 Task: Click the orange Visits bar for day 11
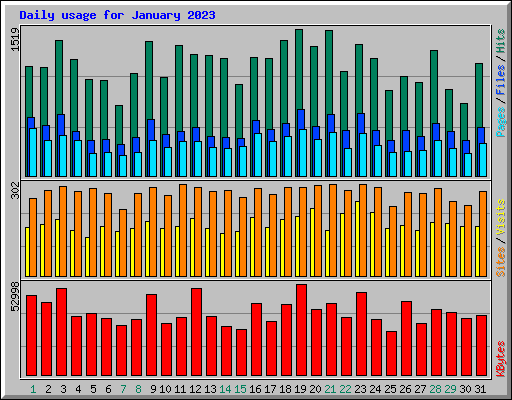(x=183, y=230)
